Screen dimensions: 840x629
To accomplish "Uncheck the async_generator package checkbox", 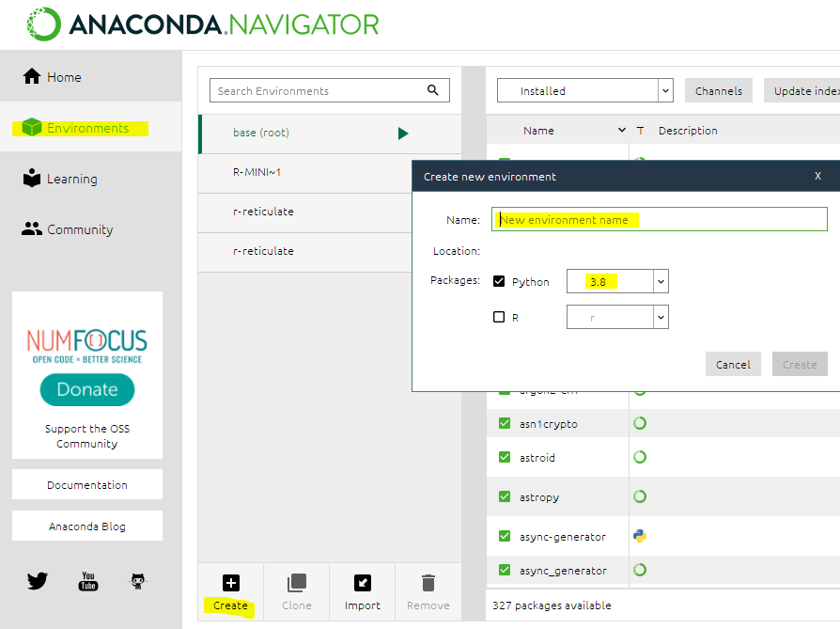I will [505, 570].
